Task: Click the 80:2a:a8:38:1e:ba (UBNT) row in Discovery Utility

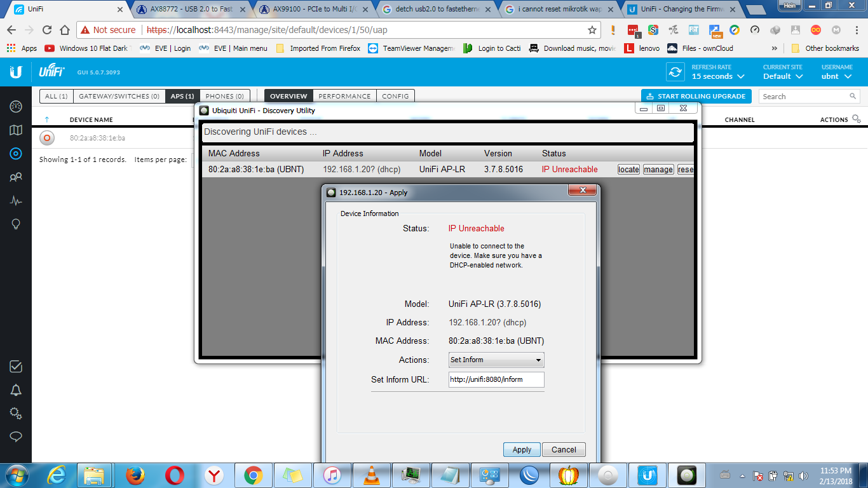Action: 447,170
